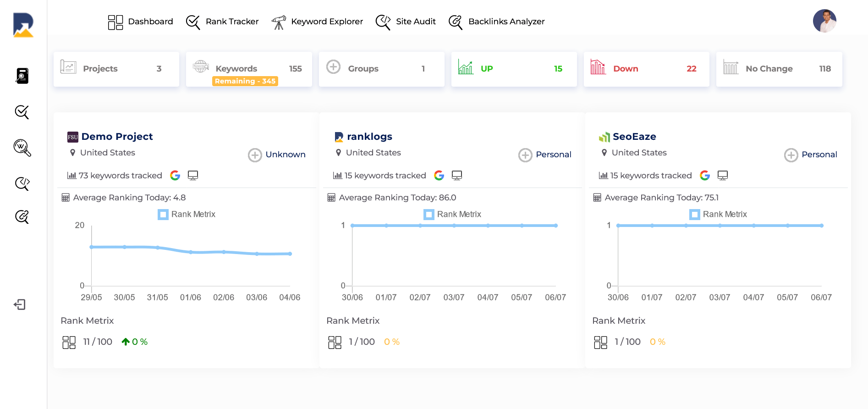Screen dimensions: 868x409
Task: Click the Personal group label on SeoEaze card
Action: [x=819, y=155]
